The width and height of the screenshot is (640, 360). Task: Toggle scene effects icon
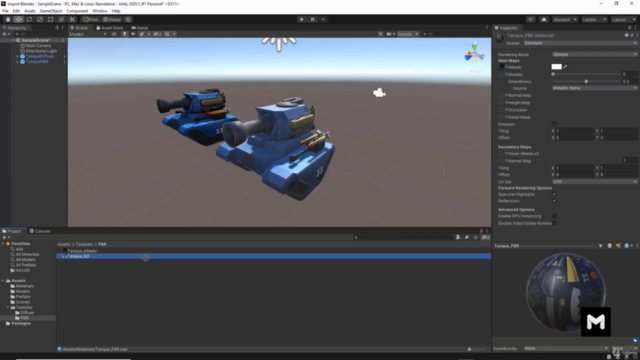(x=142, y=34)
